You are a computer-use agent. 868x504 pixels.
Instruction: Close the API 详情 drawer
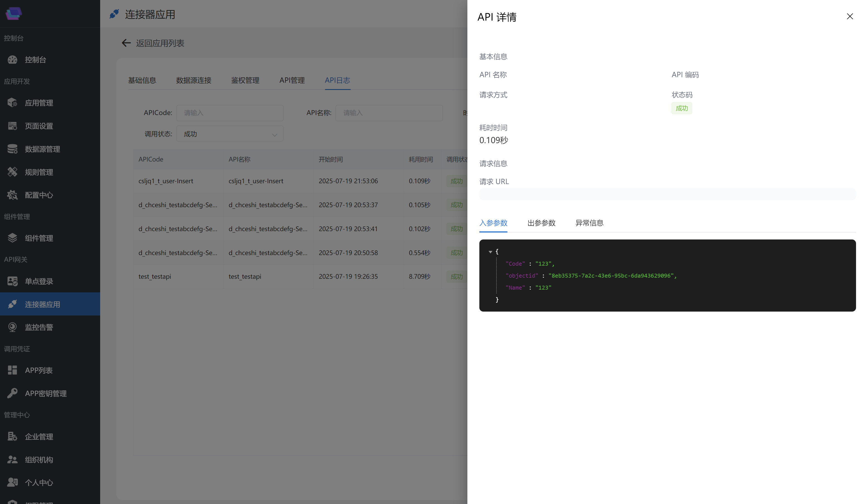(x=849, y=16)
